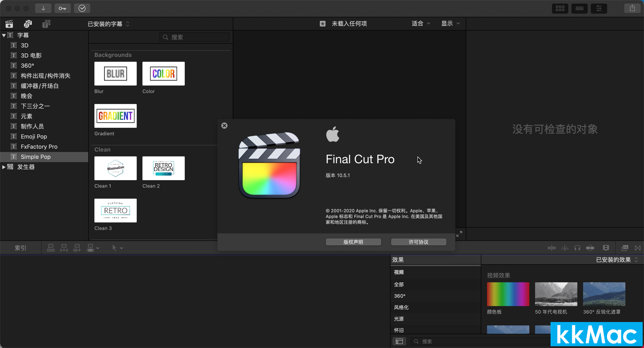The height and width of the screenshot is (348, 644).
Task: Open the keyword editor key icon
Action: coord(63,8)
